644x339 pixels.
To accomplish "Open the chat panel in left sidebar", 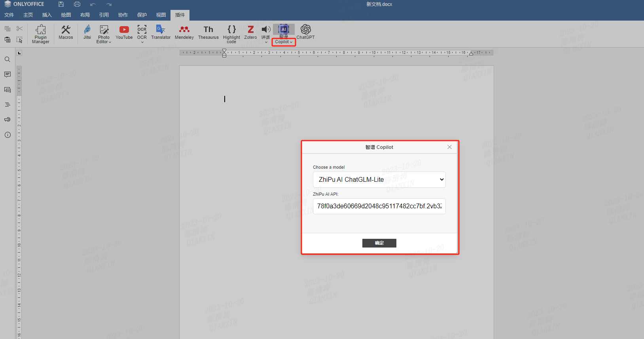I will (x=8, y=90).
